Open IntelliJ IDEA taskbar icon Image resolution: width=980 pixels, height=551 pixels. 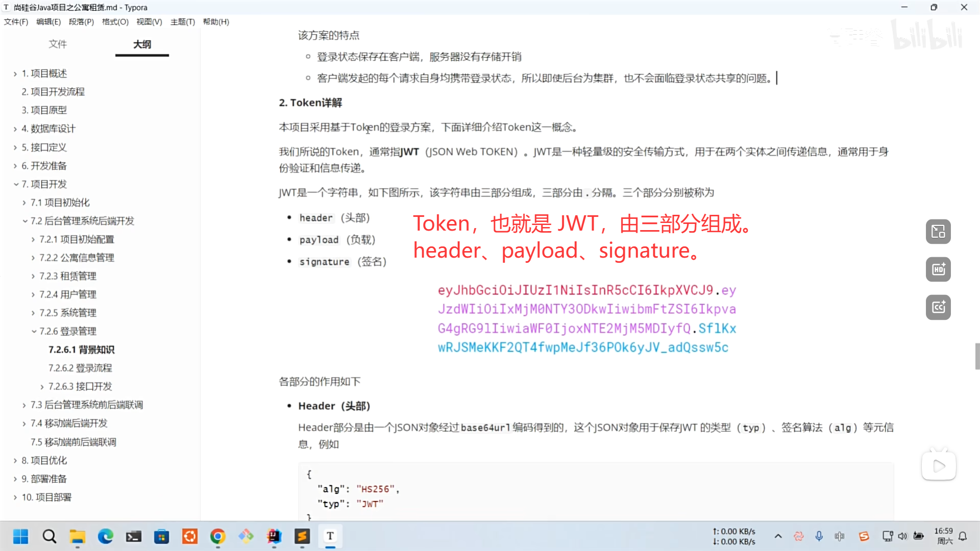coord(274,536)
